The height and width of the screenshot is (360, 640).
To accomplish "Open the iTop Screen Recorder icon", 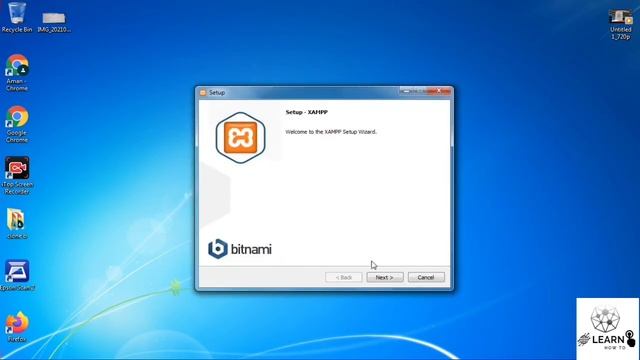I will (x=17, y=176).
